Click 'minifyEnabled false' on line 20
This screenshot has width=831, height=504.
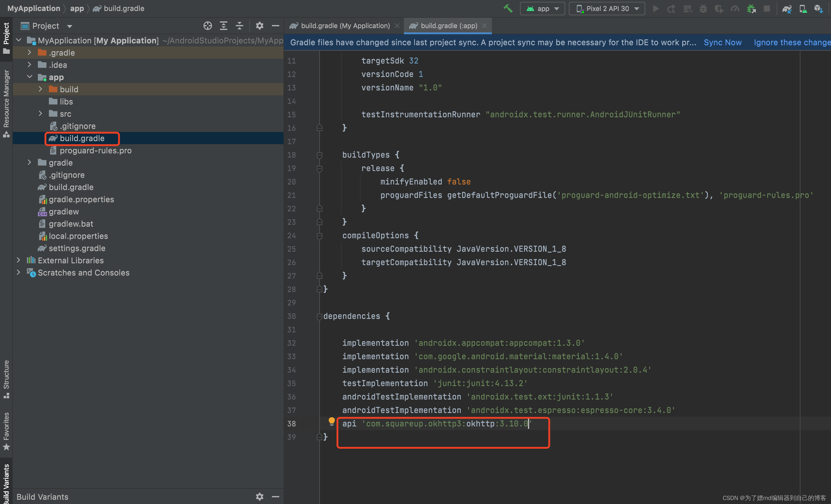click(x=425, y=182)
